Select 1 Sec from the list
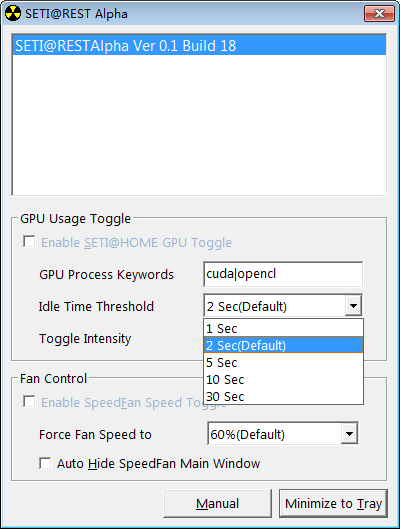The width and height of the screenshot is (400, 529). click(283, 328)
